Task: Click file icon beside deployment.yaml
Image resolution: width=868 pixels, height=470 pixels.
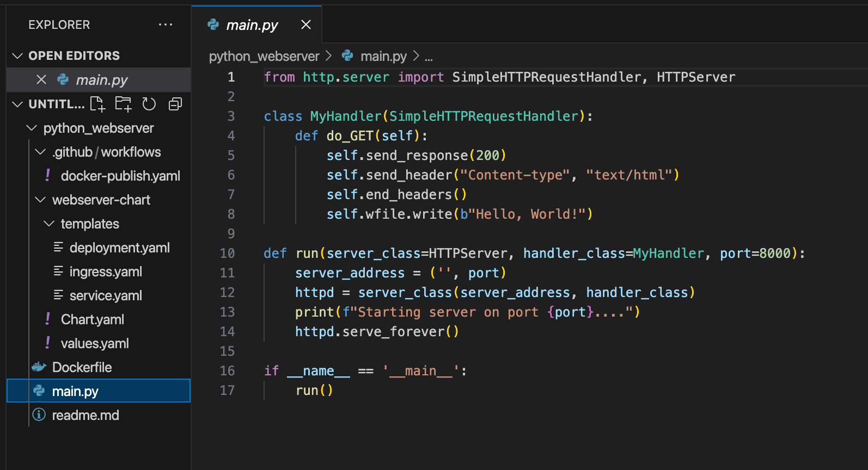Action: pos(58,248)
